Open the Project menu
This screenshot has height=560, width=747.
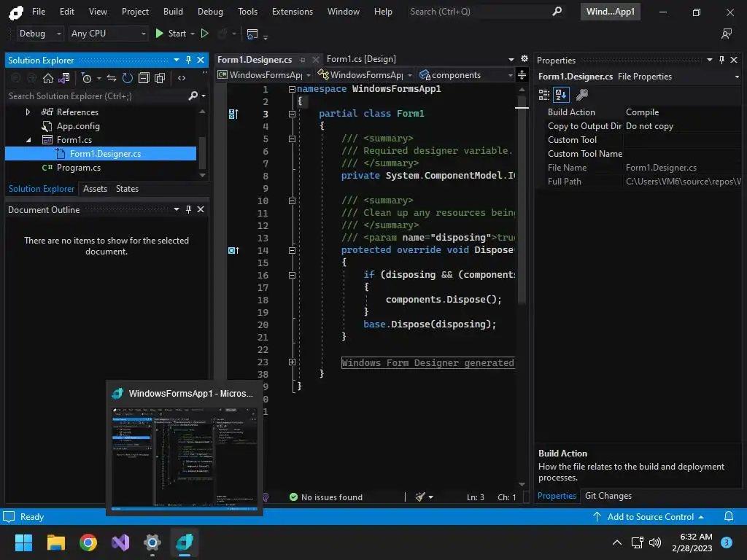[x=135, y=12]
